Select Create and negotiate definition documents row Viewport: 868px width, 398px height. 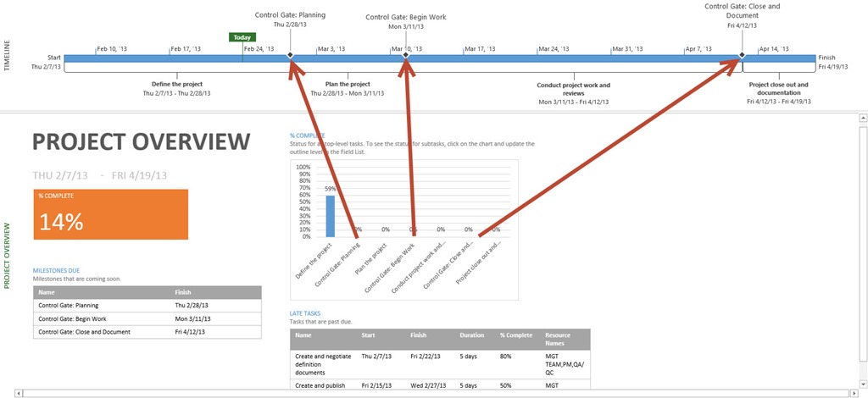point(440,365)
